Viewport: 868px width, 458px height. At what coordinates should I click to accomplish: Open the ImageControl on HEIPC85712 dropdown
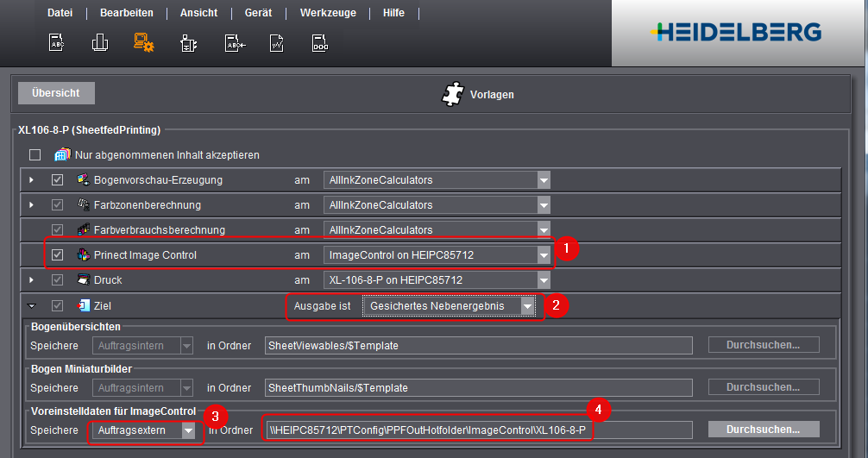pos(543,255)
